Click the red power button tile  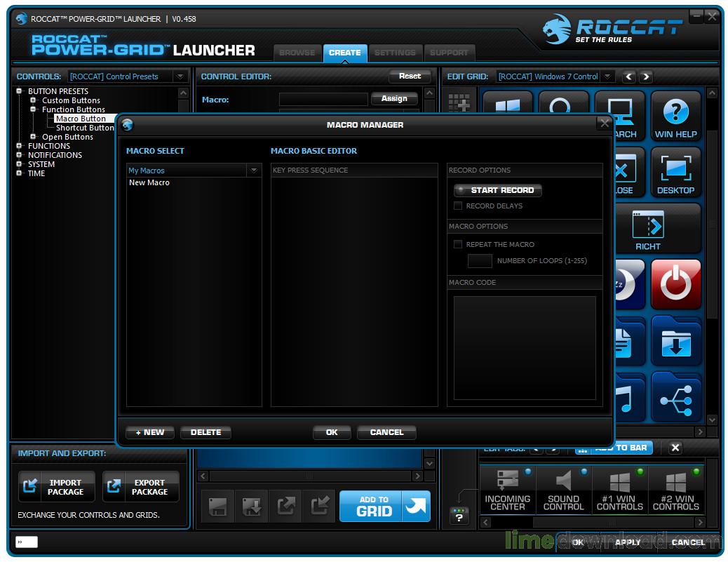pos(675,284)
